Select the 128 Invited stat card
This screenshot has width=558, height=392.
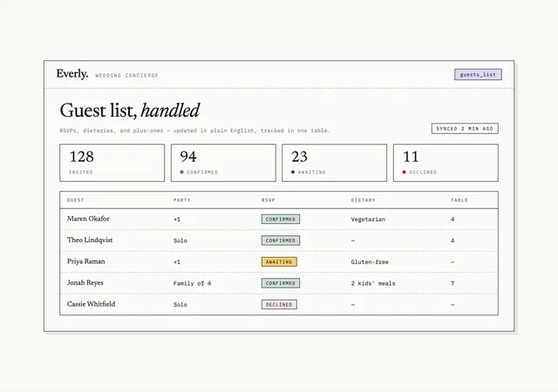[x=112, y=163]
